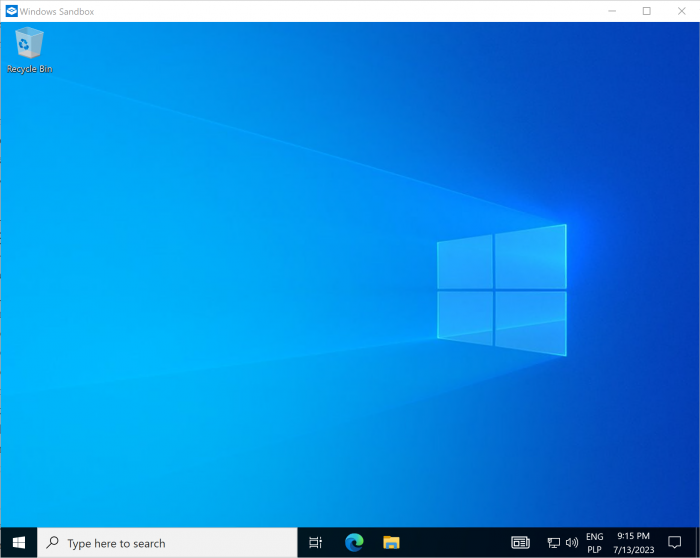
Task: Open Task View from the taskbar
Action: [x=315, y=543]
